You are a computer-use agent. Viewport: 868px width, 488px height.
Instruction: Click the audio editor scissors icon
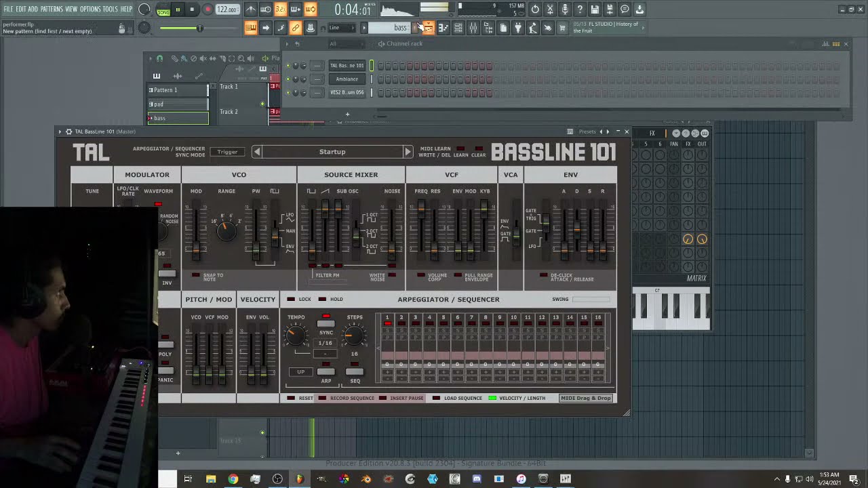[x=550, y=9]
